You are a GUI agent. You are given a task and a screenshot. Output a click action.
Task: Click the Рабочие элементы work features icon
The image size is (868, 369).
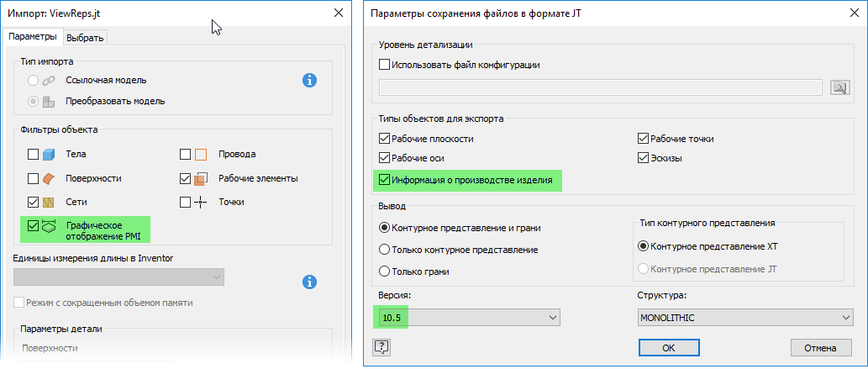(x=201, y=179)
